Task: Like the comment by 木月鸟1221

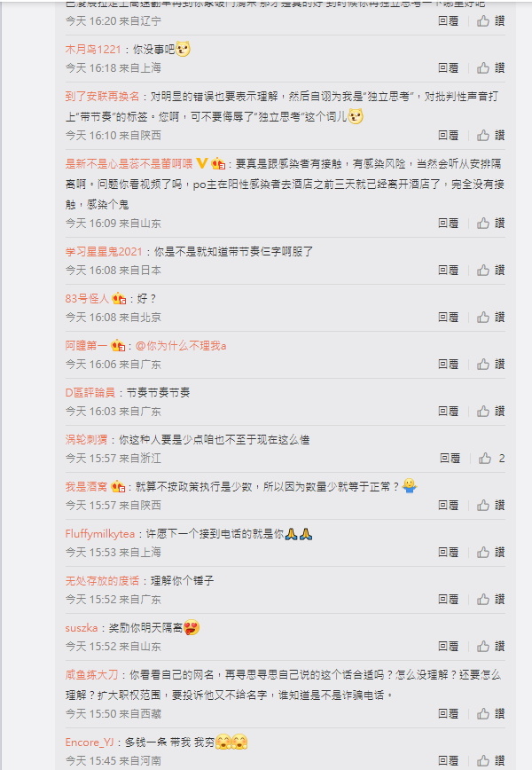Action: coord(490,67)
